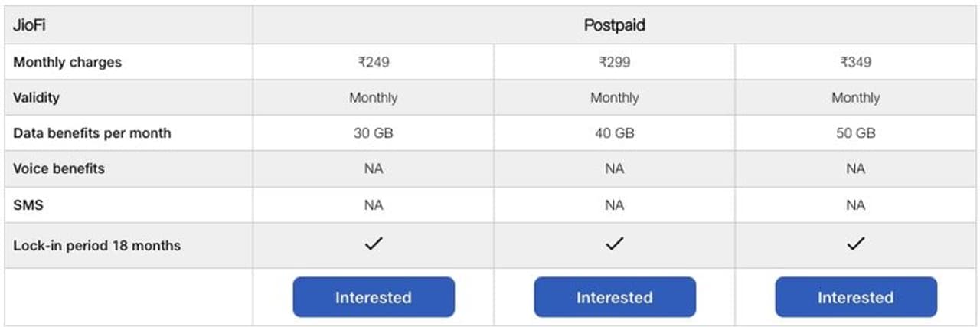The image size is (980, 327).
Task: Select the Postpaid header cell
Action: click(615, 25)
